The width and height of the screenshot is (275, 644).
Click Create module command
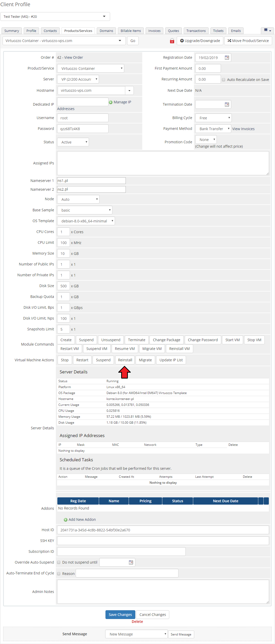click(x=66, y=340)
